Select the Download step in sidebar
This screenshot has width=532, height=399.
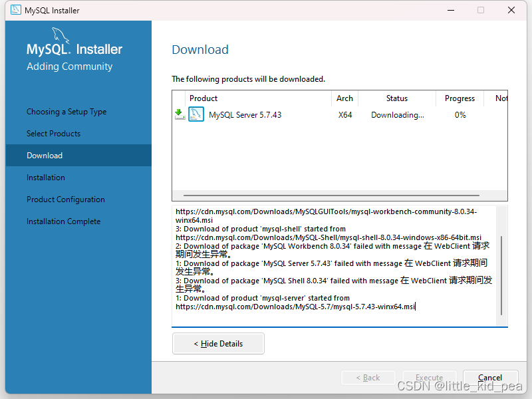(x=78, y=156)
